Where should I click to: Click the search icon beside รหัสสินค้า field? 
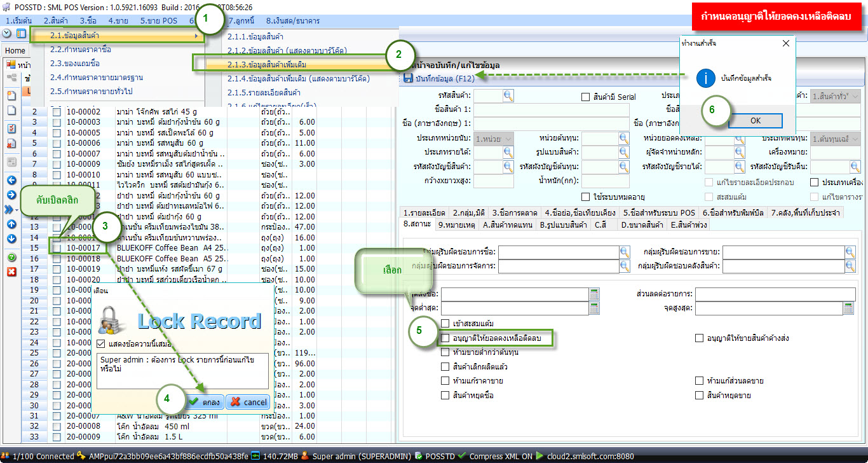coord(508,95)
